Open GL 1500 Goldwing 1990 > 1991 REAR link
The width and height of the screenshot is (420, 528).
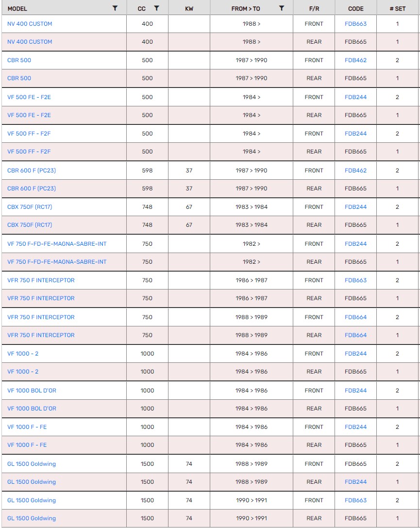(32, 518)
